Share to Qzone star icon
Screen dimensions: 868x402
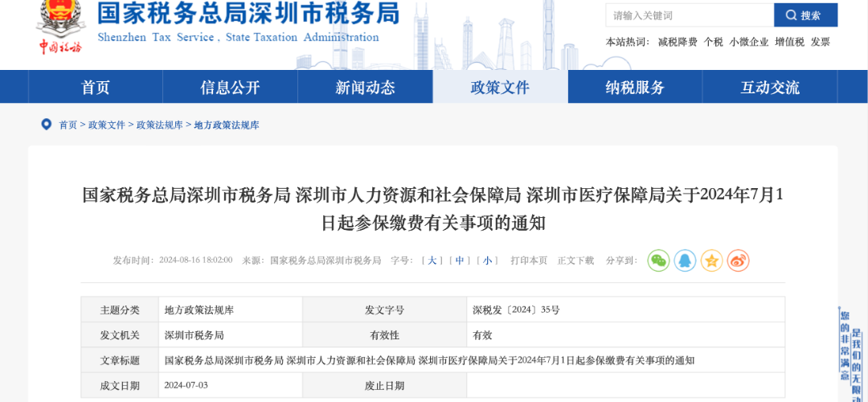[x=711, y=260]
